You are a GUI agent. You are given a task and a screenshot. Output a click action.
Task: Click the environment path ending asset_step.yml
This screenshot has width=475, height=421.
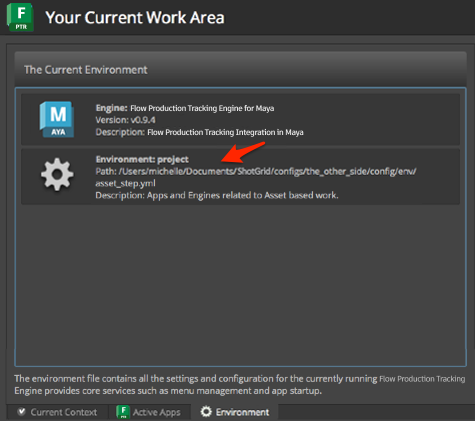pyautogui.click(x=256, y=177)
